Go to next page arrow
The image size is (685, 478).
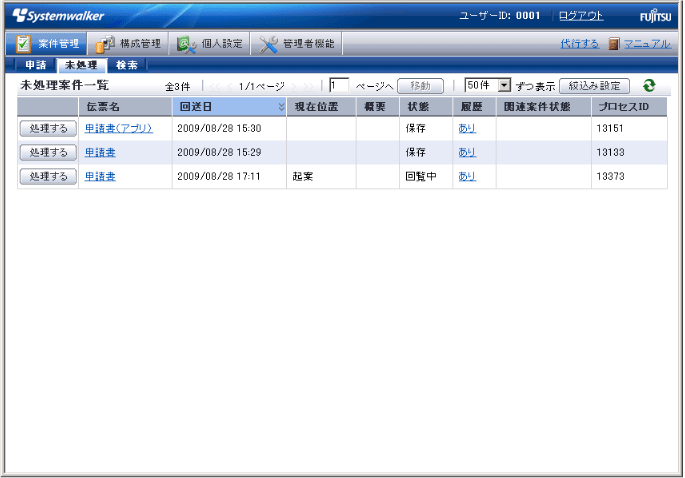[x=294, y=87]
